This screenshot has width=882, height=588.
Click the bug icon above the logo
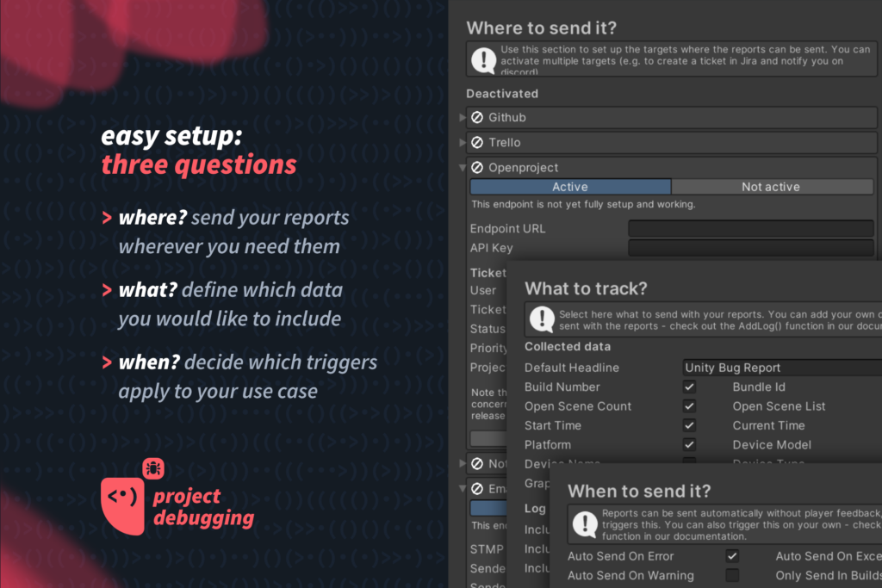(153, 469)
